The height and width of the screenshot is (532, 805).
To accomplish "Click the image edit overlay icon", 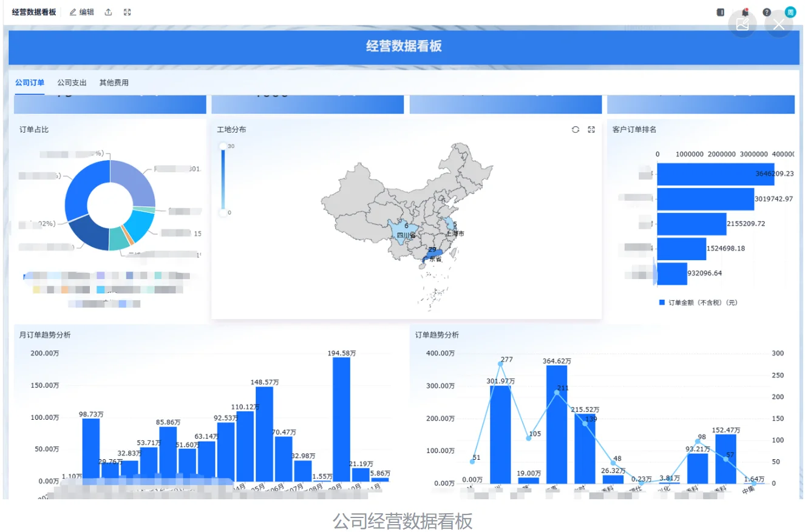I will point(742,24).
